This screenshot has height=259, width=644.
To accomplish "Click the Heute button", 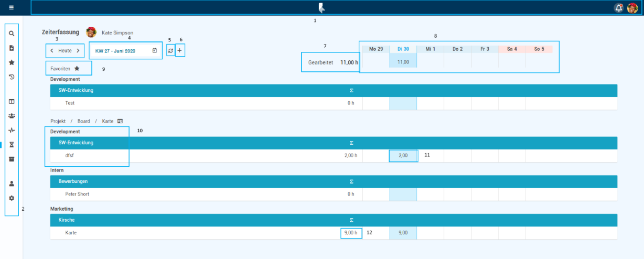I will 65,51.
